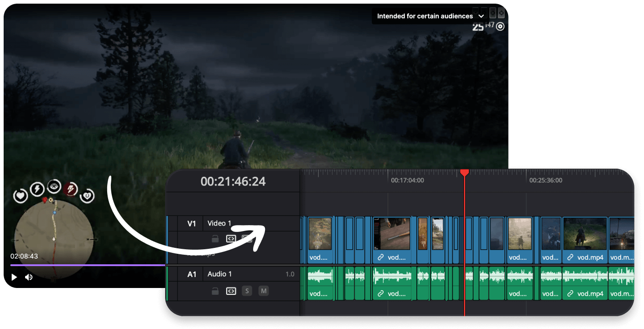This screenshot has height=329, width=644.
Task: Click the 00:17:04:00 ruler timecode
Action: [407, 180]
